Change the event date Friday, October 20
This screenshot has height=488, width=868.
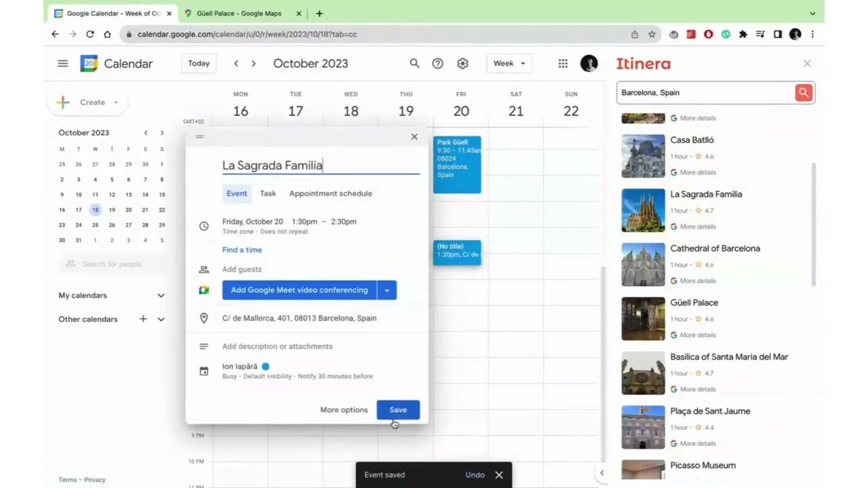tap(253, 222)
